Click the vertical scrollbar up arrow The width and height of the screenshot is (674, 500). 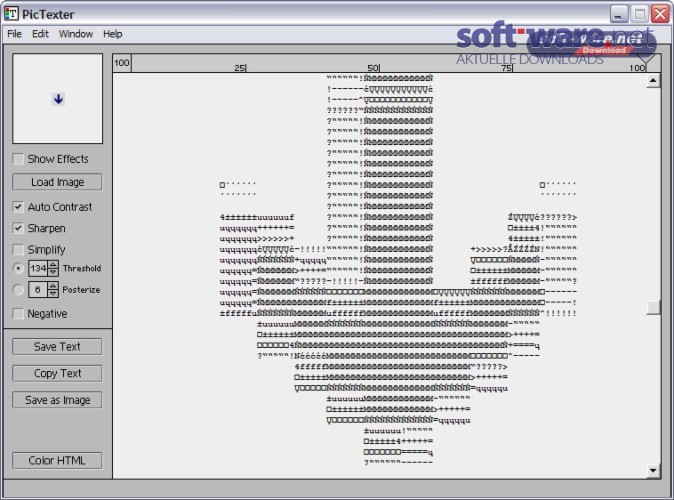coord(653,80)
